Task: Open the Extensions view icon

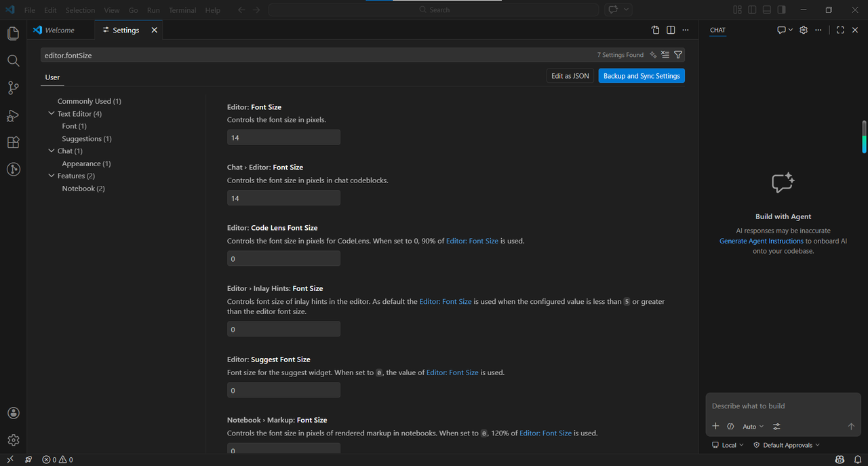Action: 13,142
